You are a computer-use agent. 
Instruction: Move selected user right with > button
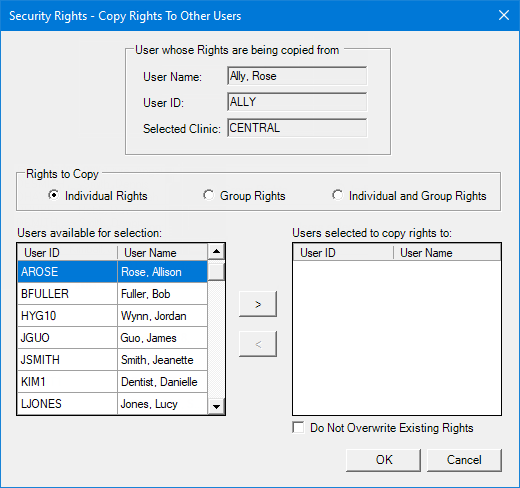click(x=258, y=304)
